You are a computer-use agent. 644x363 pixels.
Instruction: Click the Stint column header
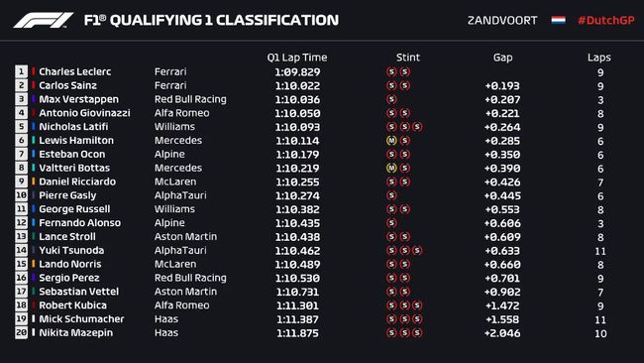[408, 58]
